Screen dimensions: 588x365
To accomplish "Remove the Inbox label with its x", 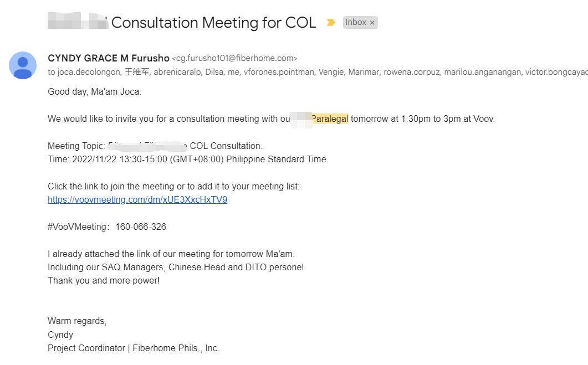I will [x=372, y=23].
